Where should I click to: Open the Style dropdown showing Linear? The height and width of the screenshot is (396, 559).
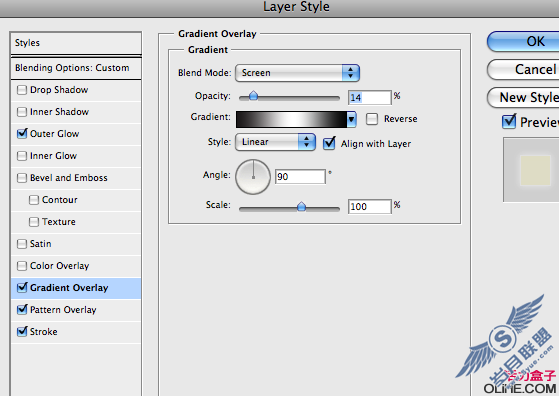coord(275,142)
